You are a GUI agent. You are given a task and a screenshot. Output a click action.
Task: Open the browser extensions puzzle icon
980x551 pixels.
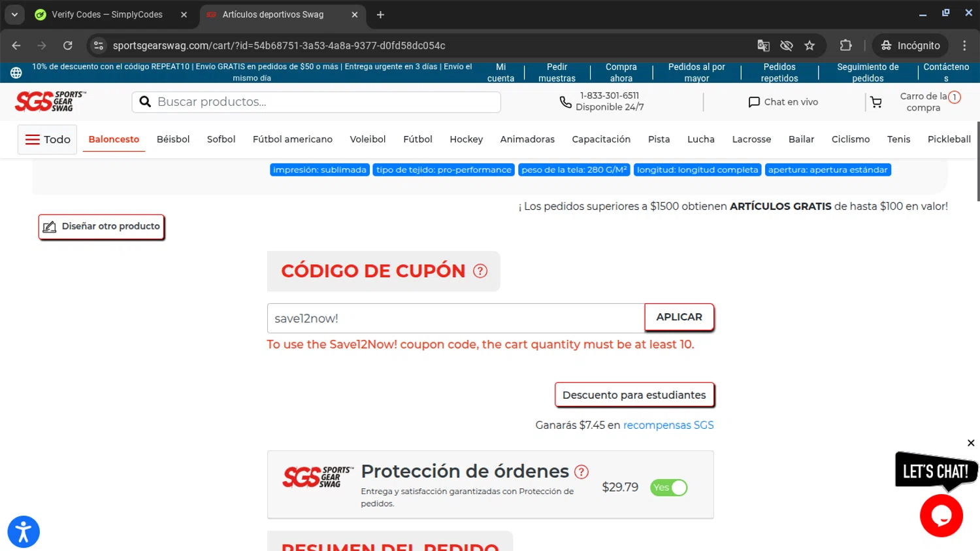[x=846, y=46]
